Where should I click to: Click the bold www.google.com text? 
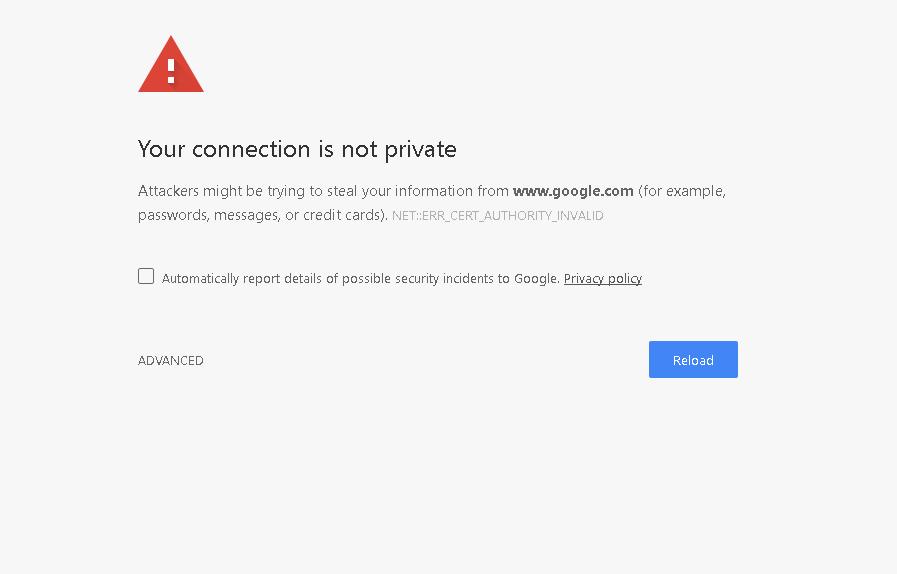[x=573, y=191]
